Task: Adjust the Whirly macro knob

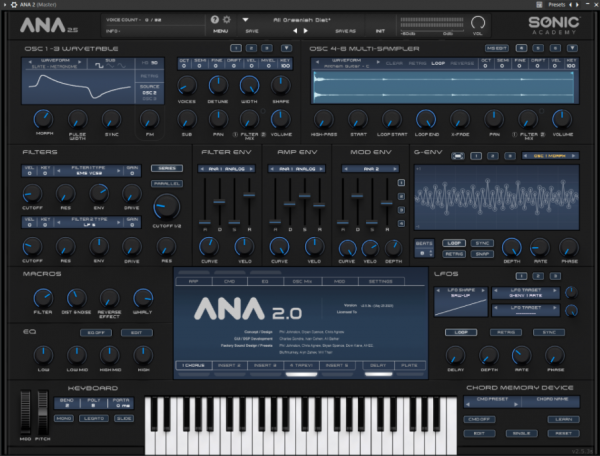Action: coord(143,298)
